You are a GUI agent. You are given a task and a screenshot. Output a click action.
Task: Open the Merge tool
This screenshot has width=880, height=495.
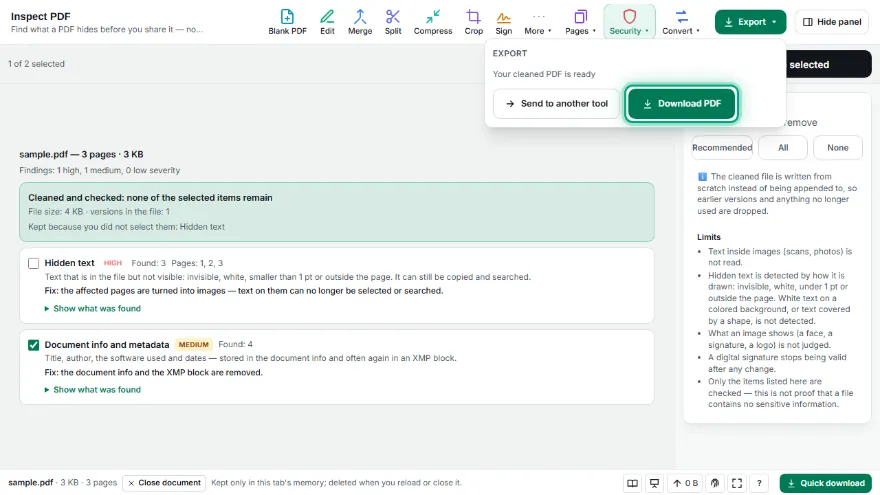(360, 22)
